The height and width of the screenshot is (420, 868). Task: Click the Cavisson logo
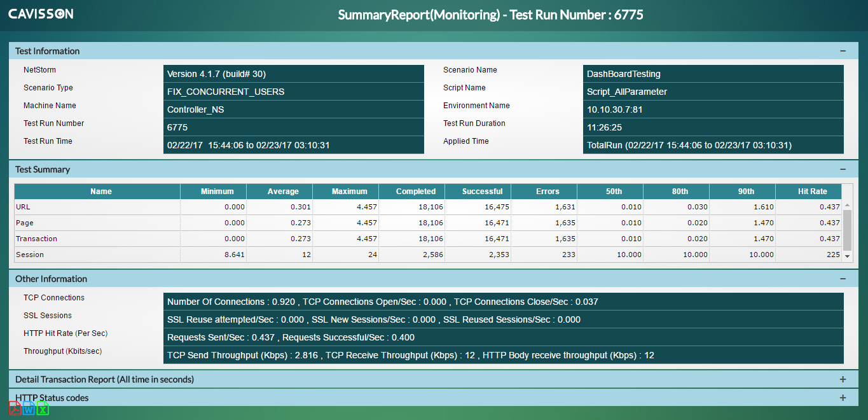(x=41, y=14)
